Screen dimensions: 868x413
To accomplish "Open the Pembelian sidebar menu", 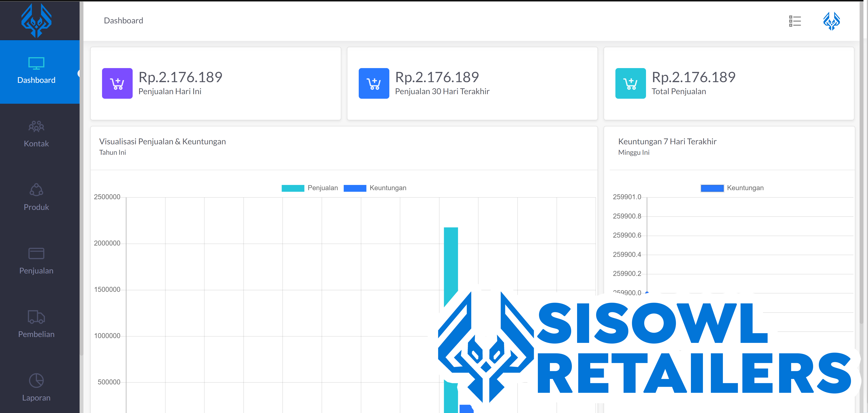I will 36,326.
